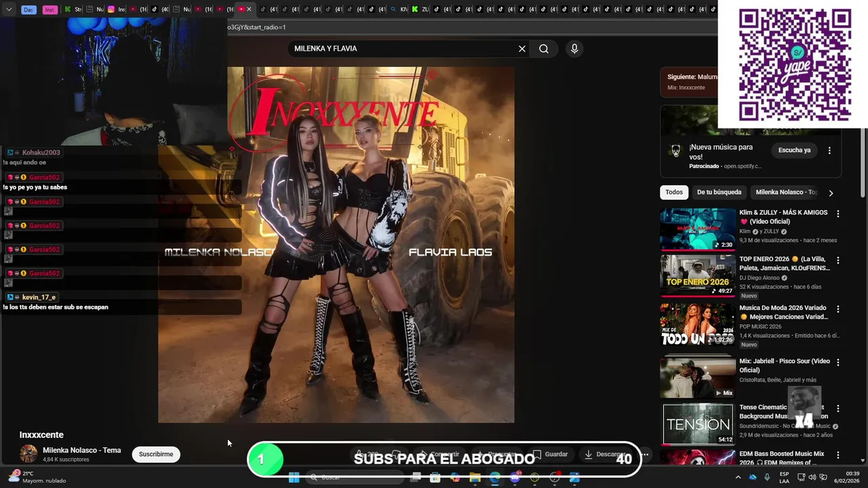Click 'Escucha ya' on Spotify ad
Screen dimensions: 868x488
tap(794, 150)
